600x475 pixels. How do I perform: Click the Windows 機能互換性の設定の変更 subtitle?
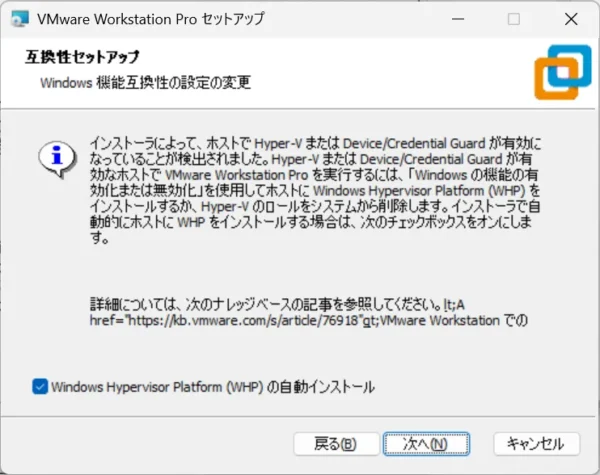145,82
